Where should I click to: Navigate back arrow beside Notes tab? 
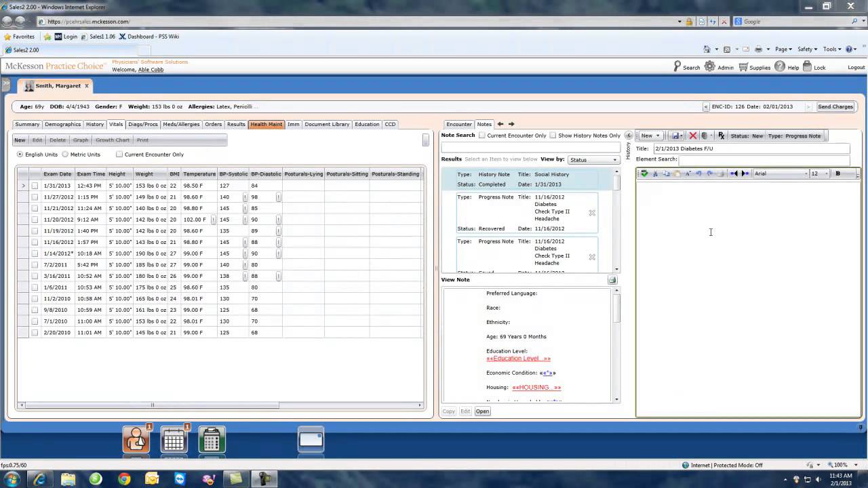click(500, 124)
